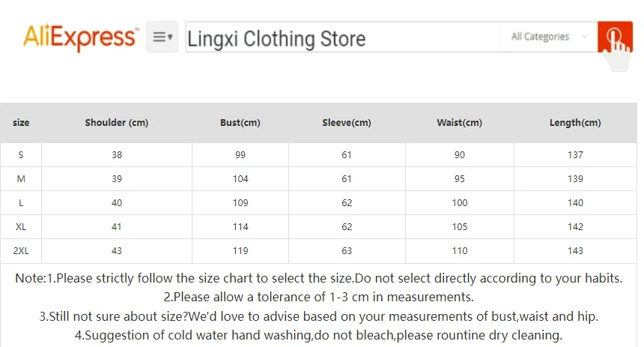Viewport: 644px width, 347px height.
Task: Click the Sleeve(cm) column header
Action: (347, 122)
